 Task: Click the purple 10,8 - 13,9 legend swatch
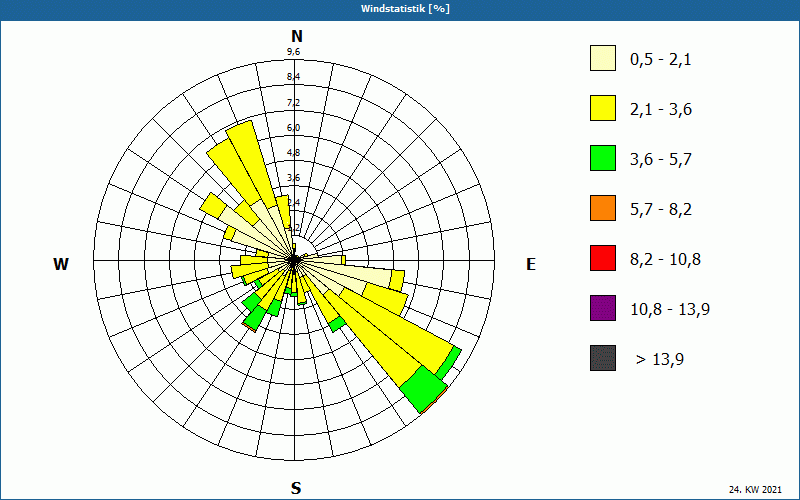(x=603, y=308)
